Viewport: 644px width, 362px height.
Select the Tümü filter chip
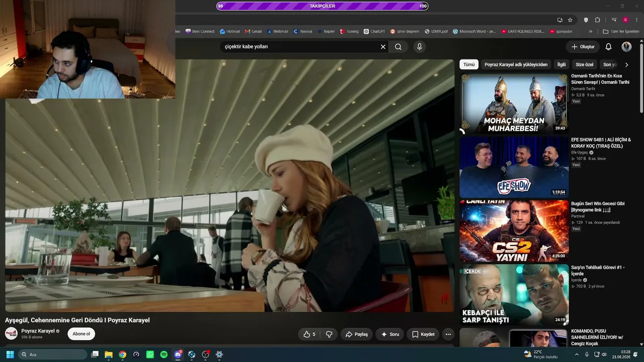pyautogui.click(x=469, y=64)
